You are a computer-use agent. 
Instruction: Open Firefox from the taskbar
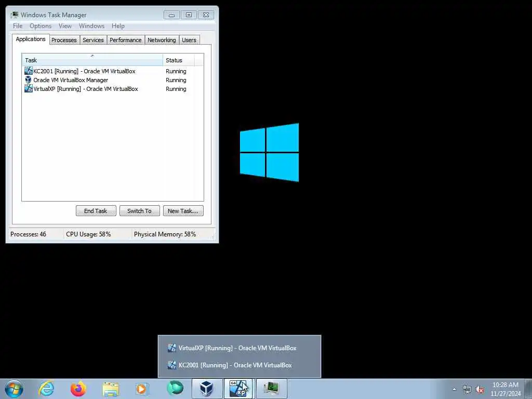coord(78,389)
